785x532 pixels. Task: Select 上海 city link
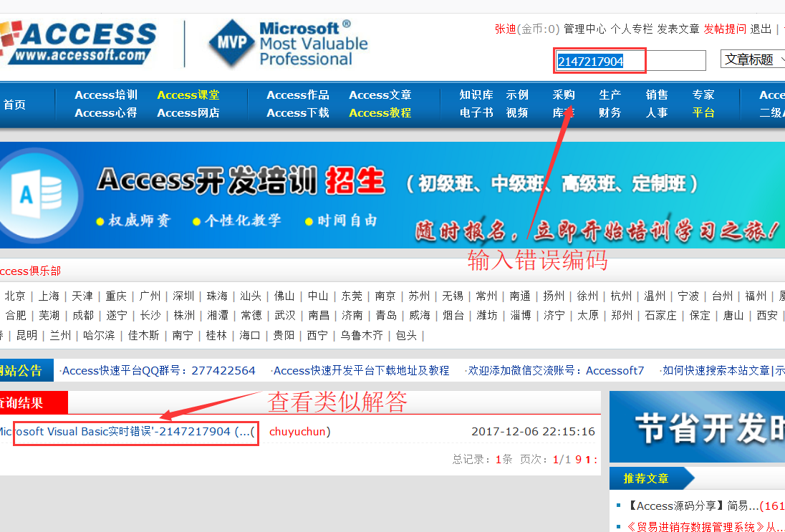click(x=49, y=296)
